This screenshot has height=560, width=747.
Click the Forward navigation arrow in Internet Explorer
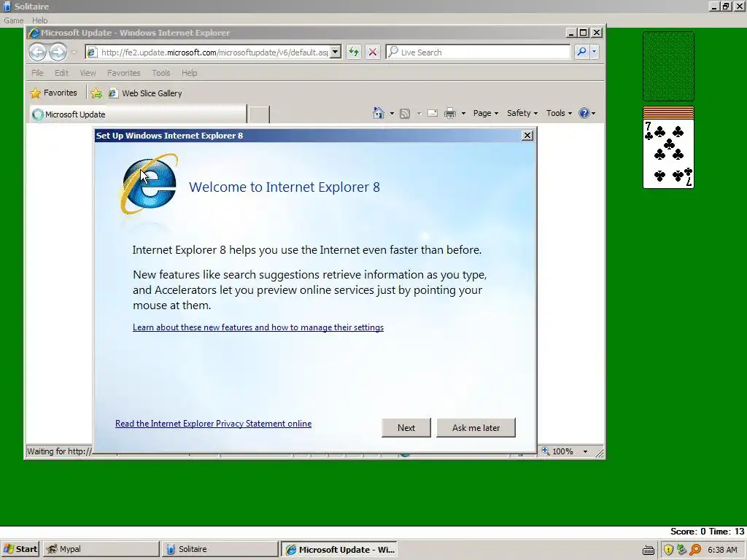[58, 52]
